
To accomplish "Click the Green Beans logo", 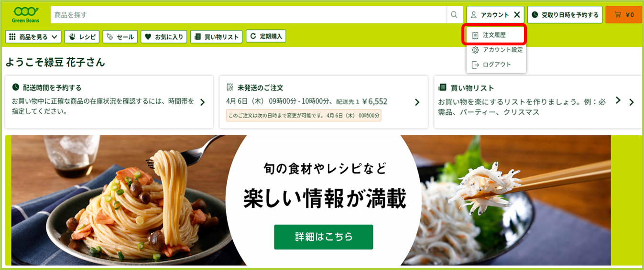I will pos(26,15).
